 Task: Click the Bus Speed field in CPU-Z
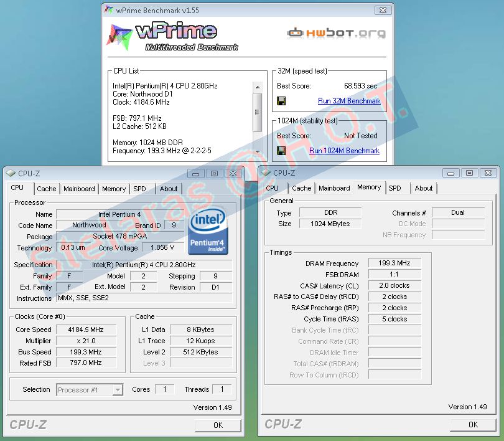coord(86,352)
